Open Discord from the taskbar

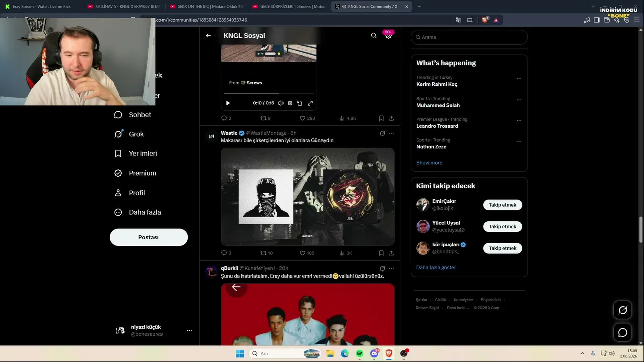[x=374, y=353]
